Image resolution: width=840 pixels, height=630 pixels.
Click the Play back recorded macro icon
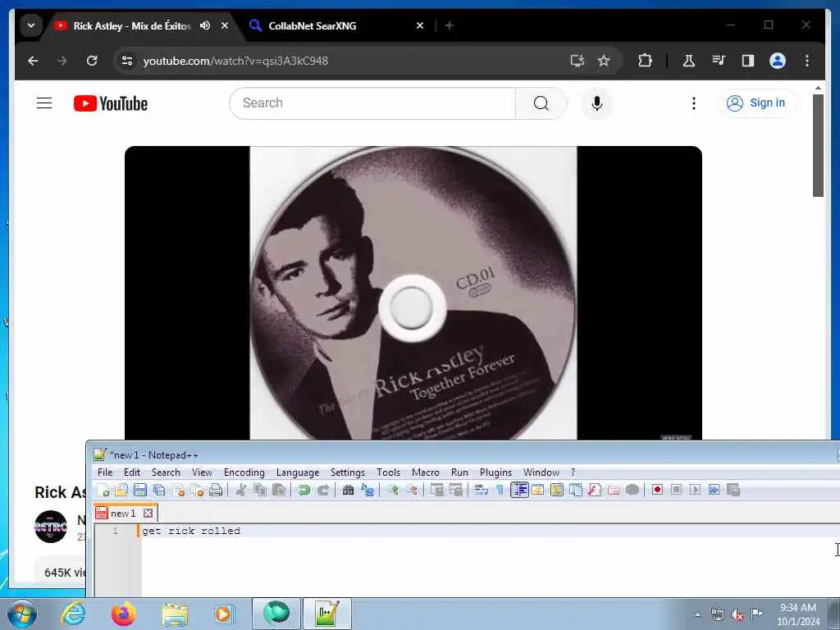[x=695, y=490]
